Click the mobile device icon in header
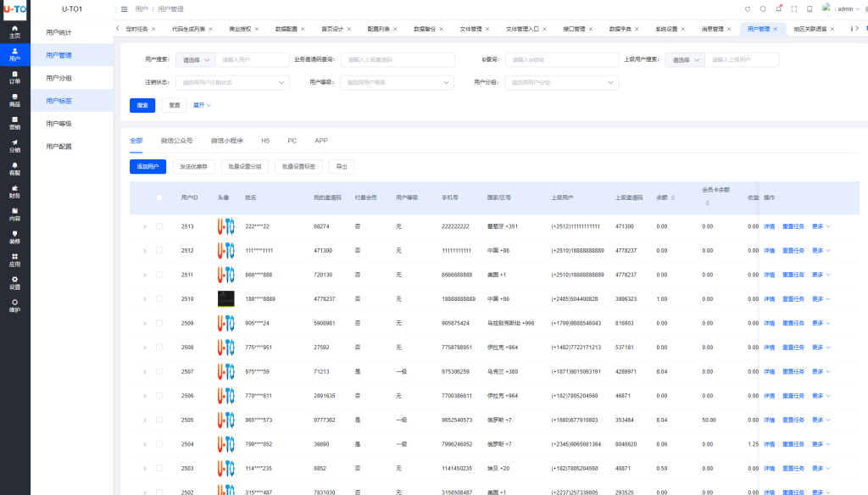 [x=810, y=8]
